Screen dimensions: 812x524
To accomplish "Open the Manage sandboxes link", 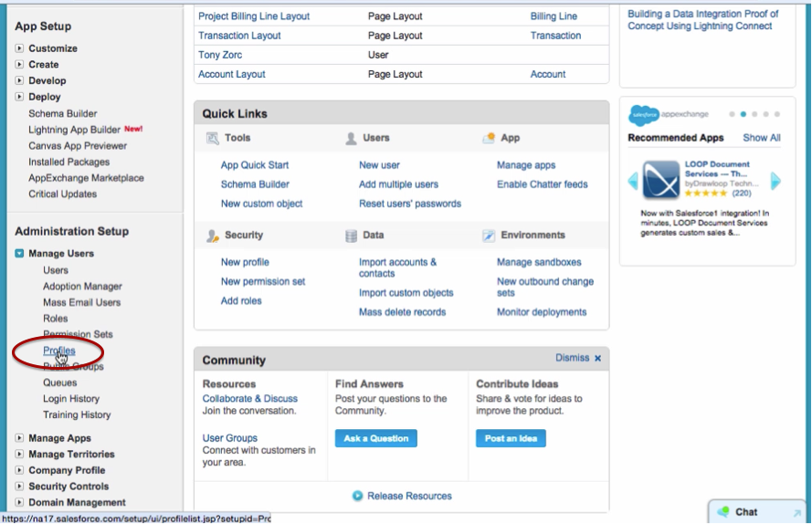I will 539,262.
